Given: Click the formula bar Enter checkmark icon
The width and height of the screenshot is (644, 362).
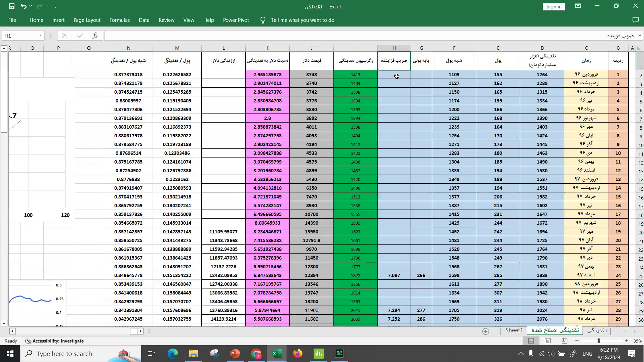Looking at the screenshot, I should pos(80,36).
